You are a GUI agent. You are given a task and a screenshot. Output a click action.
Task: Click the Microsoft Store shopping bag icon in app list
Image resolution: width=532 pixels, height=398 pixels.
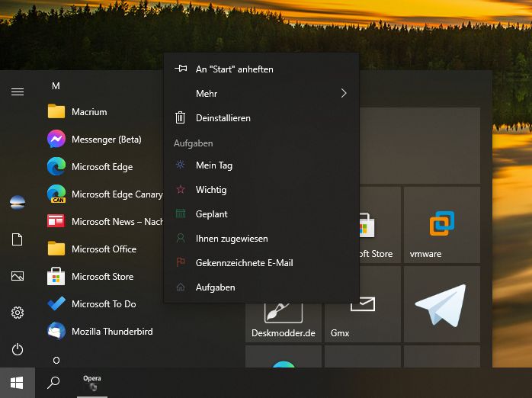(x=56, y=276)
